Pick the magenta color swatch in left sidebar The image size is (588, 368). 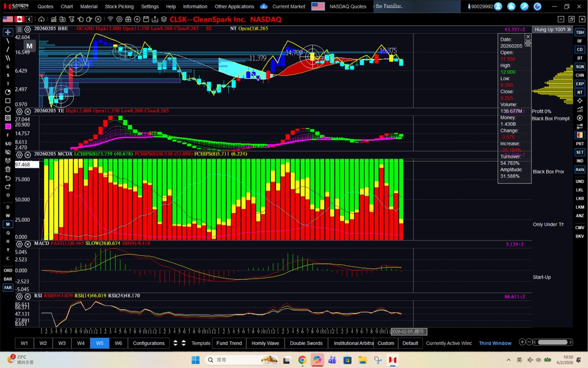pos(8,126)
